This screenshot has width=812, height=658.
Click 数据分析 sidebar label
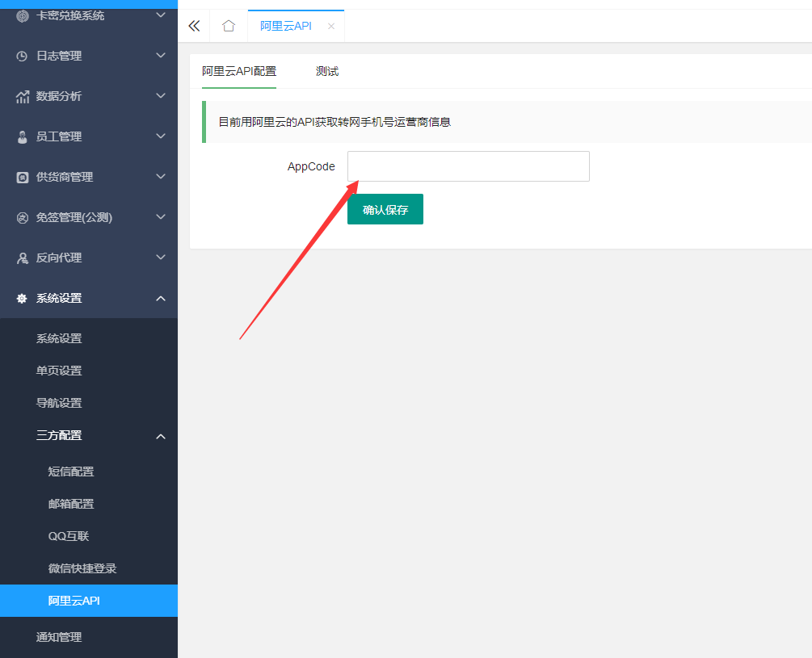pos(59,96)
